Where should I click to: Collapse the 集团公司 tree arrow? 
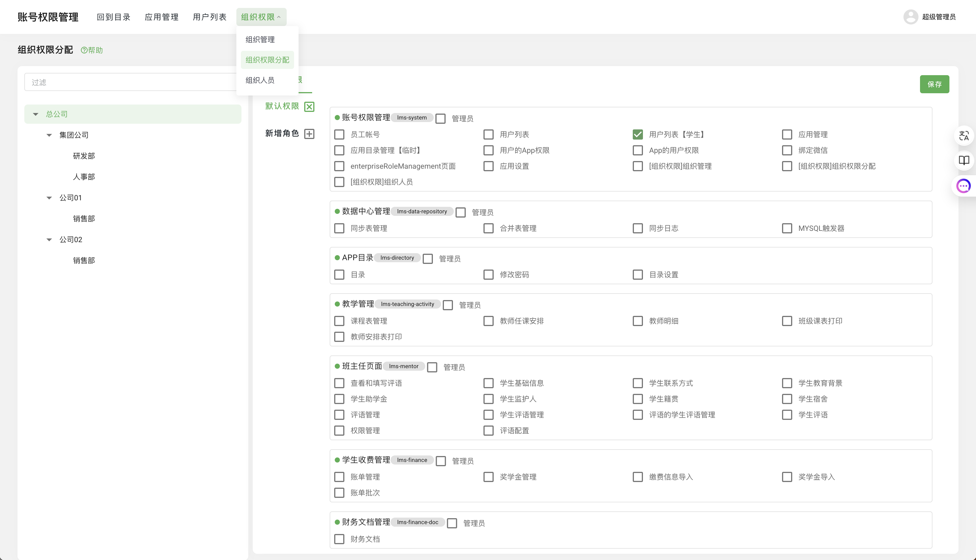tap(49, 135)
